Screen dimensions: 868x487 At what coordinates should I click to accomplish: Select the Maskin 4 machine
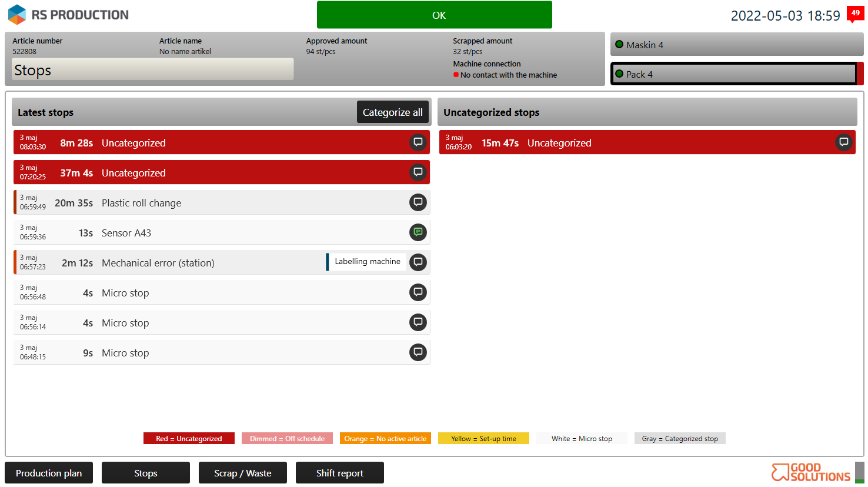point(736,45)
